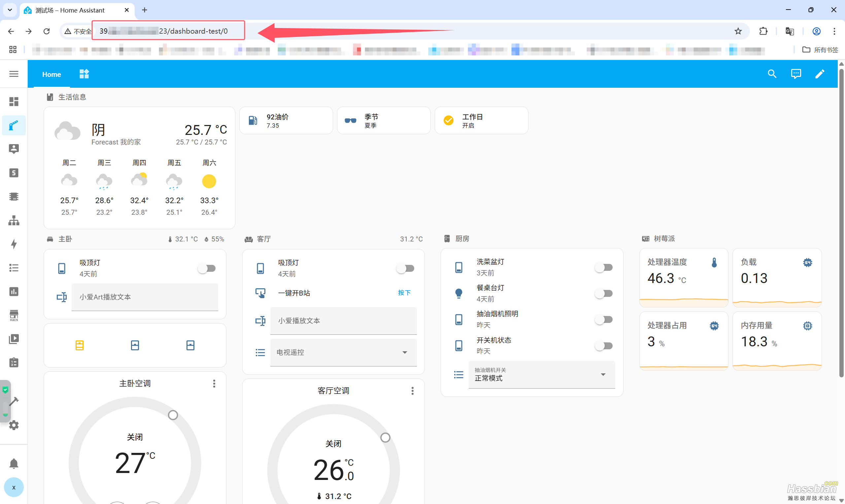Toggle 开关机状态 switch
Viewport: 845px width, 504px height.
point(604,346)
